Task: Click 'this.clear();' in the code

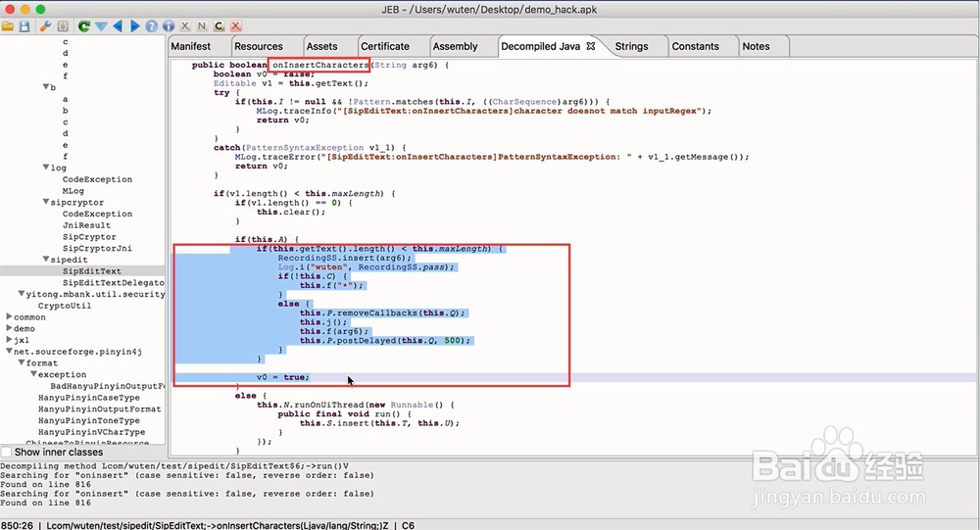Action: pyautogui.click(x=291, y=212)
